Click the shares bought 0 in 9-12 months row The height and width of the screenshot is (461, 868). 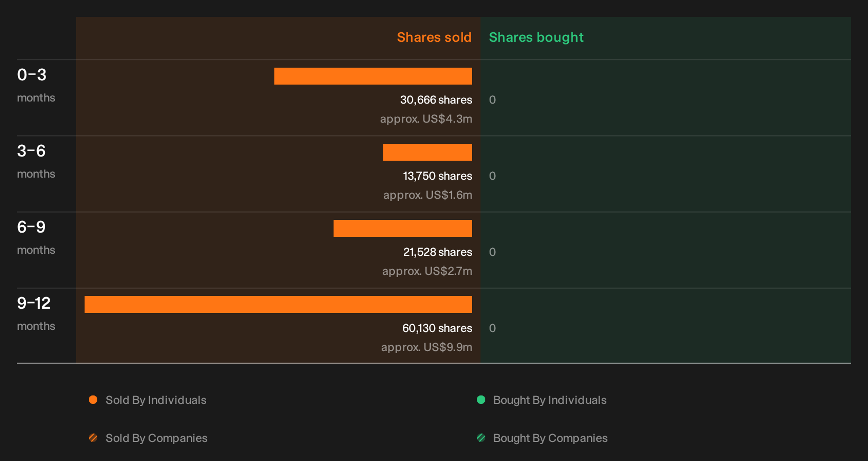[x=492, y=328]
